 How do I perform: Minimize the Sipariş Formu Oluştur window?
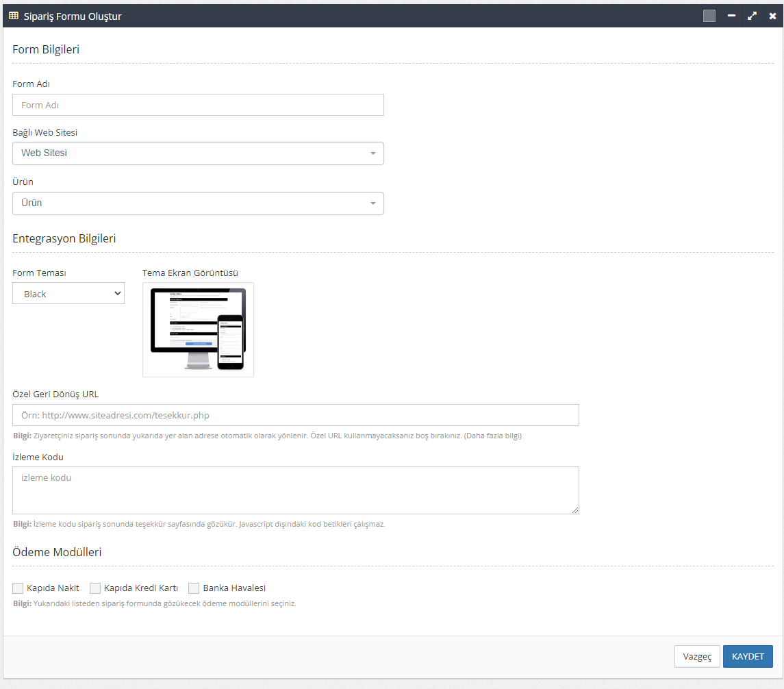731,16
